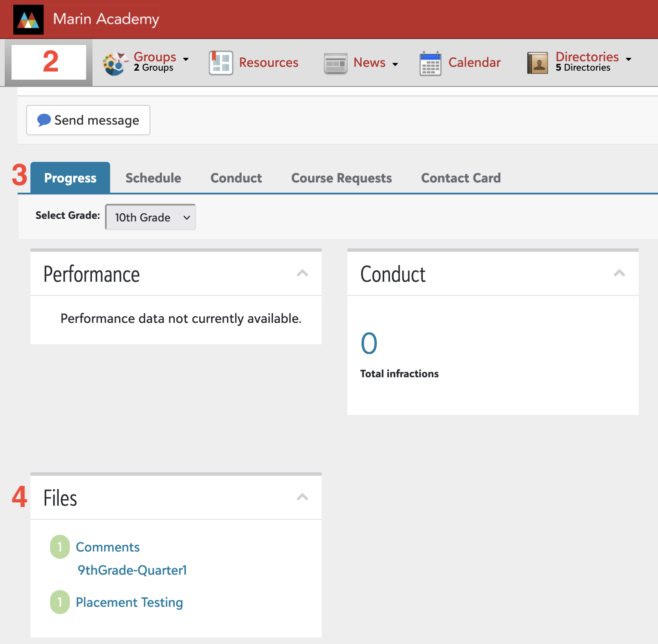The image size is (658, 644).
Task: Click the Resources layout icon
Action: tap(221, 63)
